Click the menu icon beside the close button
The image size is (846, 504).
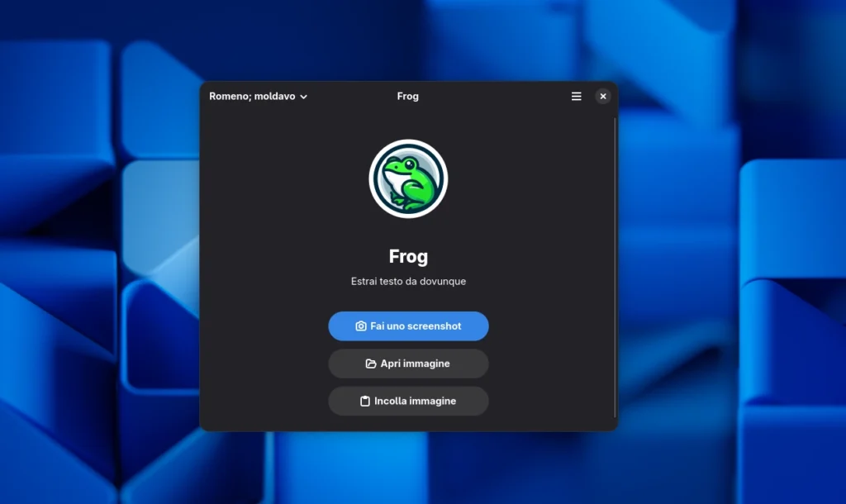(576, 96)
